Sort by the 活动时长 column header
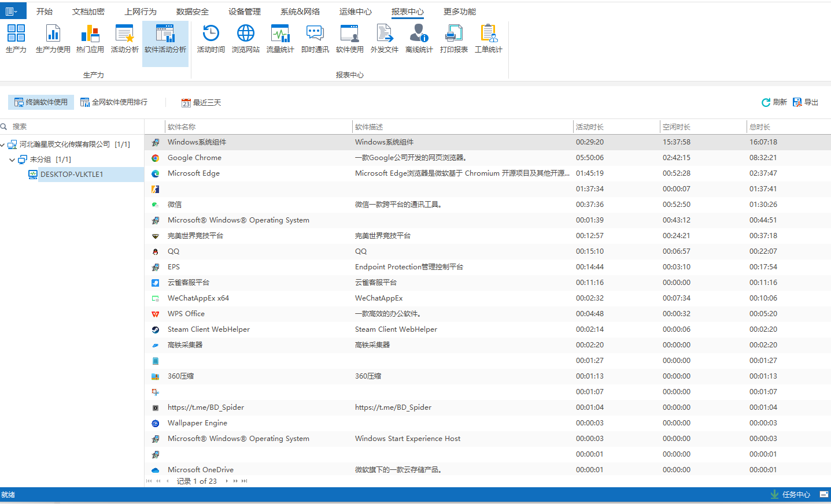This screenshot has width=831, height=504. point(615,127)
